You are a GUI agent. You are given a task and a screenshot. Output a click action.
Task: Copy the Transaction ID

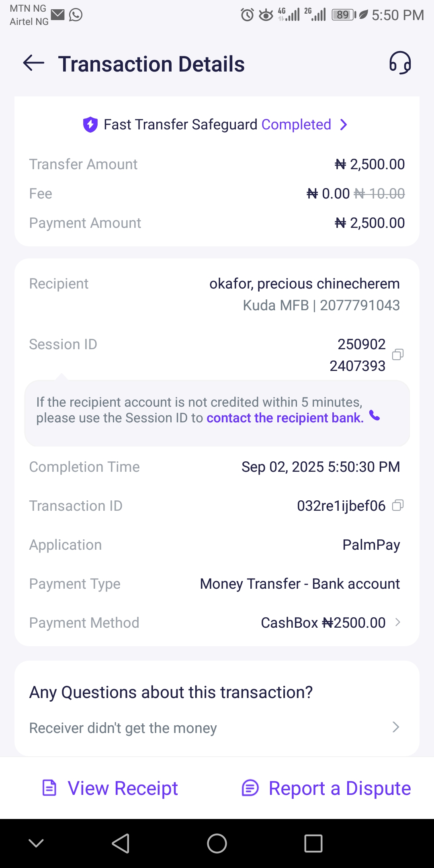[x=397, y=506]
